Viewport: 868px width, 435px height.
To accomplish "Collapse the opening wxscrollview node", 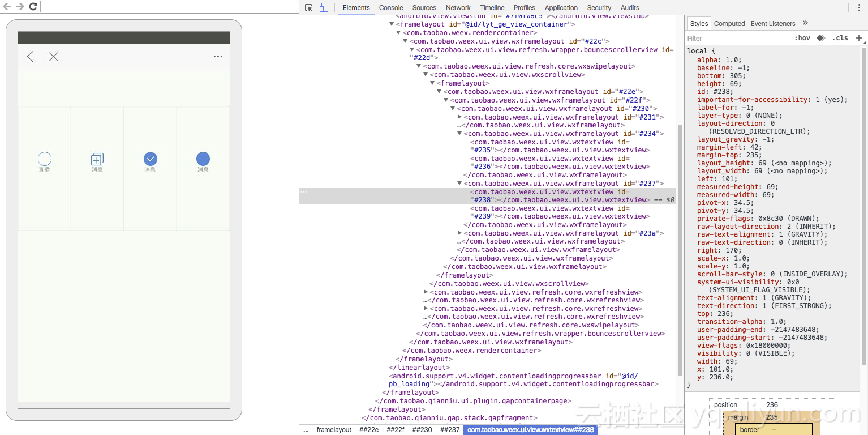I will tap(426, 75).
